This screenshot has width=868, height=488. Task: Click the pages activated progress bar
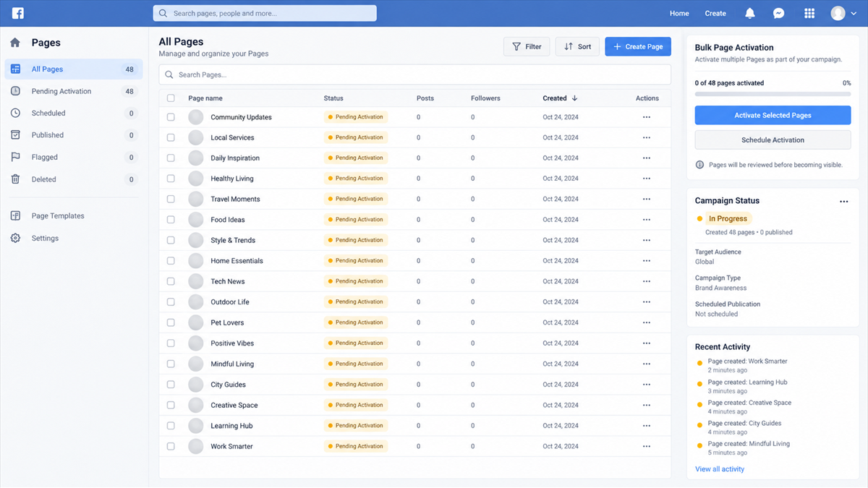tap(773, 94)
